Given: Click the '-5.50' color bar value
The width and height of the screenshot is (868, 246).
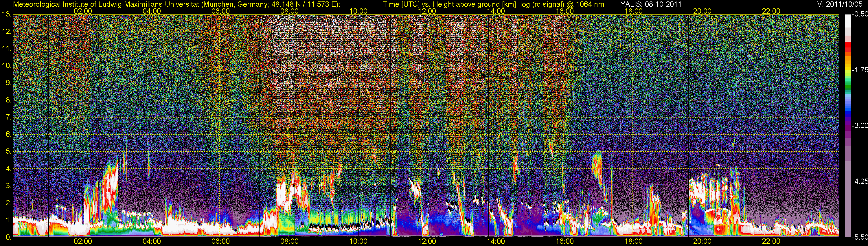Looking at the screenshot, I should pos(860,237).
